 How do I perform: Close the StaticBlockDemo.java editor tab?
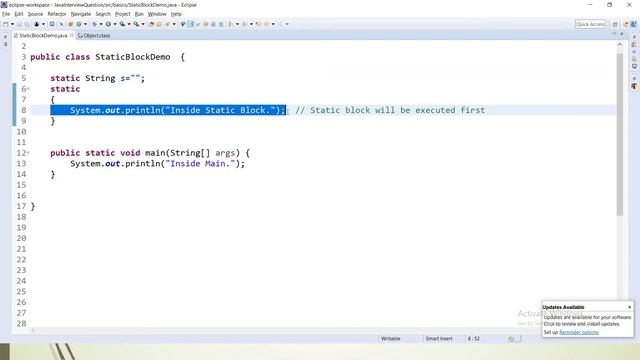click(71, 36)
